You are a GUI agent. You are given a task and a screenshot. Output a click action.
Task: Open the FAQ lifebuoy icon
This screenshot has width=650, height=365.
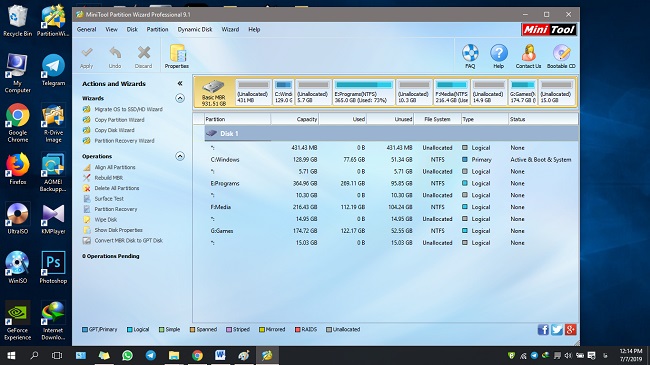point(470,56)
